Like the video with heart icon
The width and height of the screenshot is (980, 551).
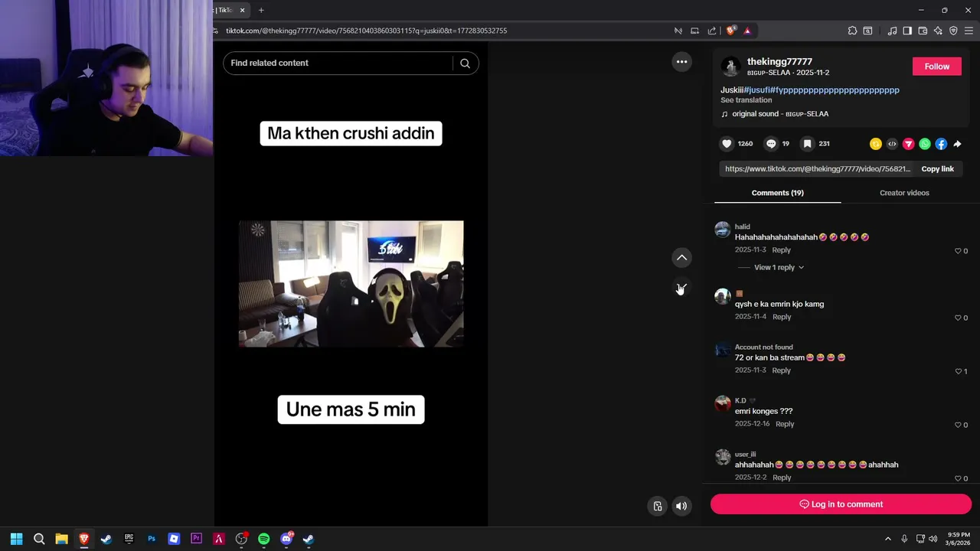[x=727, y=144]
